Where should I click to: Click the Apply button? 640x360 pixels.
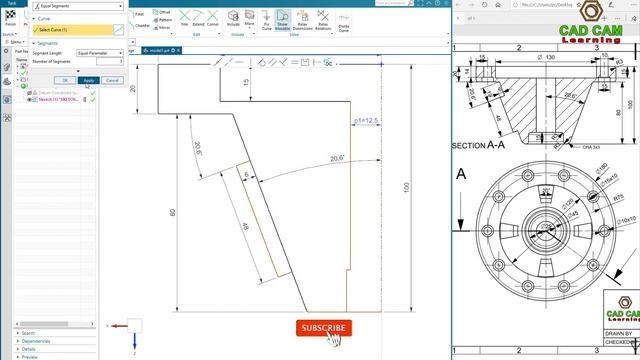click(89, 80)
